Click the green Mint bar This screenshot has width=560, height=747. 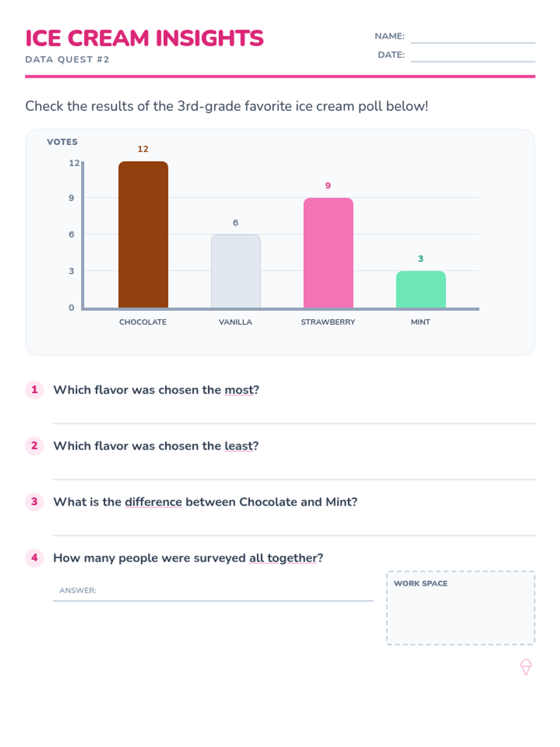pos(420,289)
